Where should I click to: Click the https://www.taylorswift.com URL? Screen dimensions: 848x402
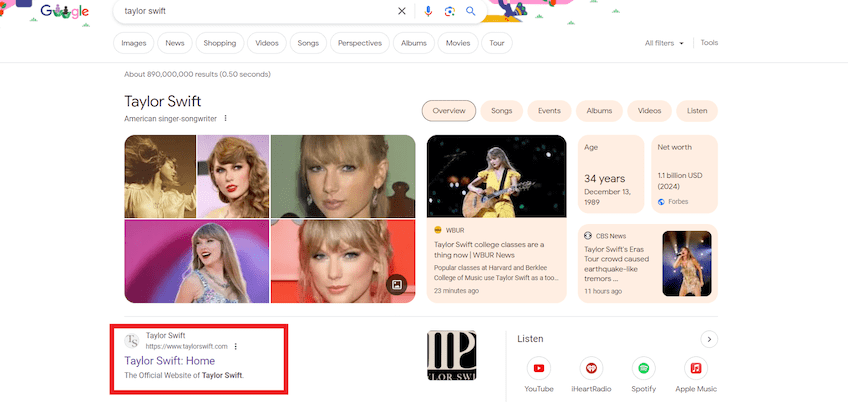pyautogui.click(x=187, y=346)
